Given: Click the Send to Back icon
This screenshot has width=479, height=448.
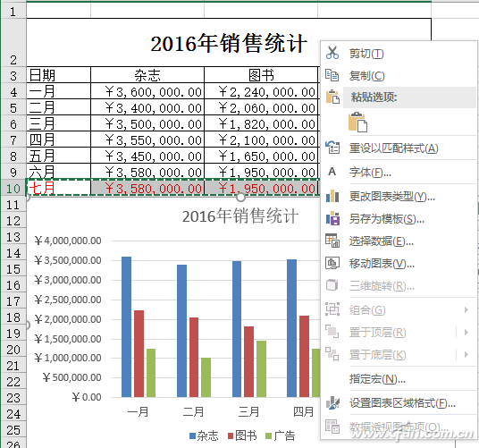Looking at the screenshot, I should click(x=332, y=354).
